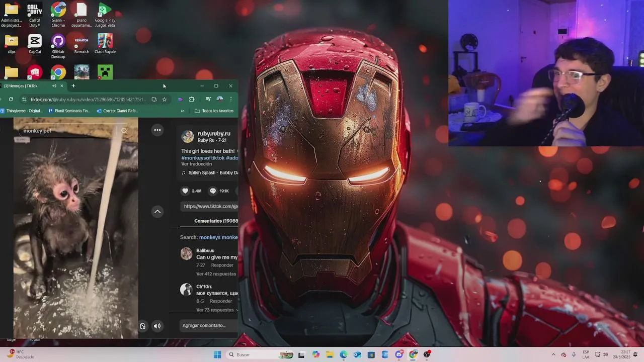This screenshot has width=644, height=362.
Task: Click the search magnifier over the video
Action: click(x=124, y=131)
